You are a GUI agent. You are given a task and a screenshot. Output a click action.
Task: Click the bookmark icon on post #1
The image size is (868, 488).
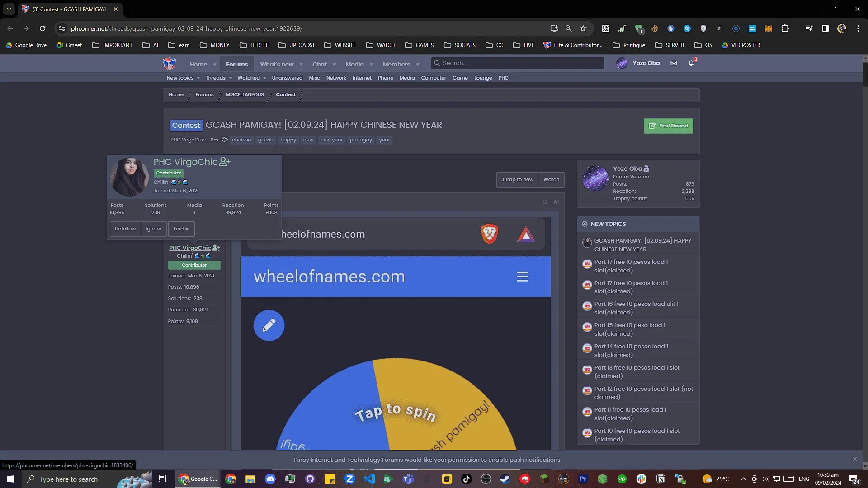click(x=545, y=202)
